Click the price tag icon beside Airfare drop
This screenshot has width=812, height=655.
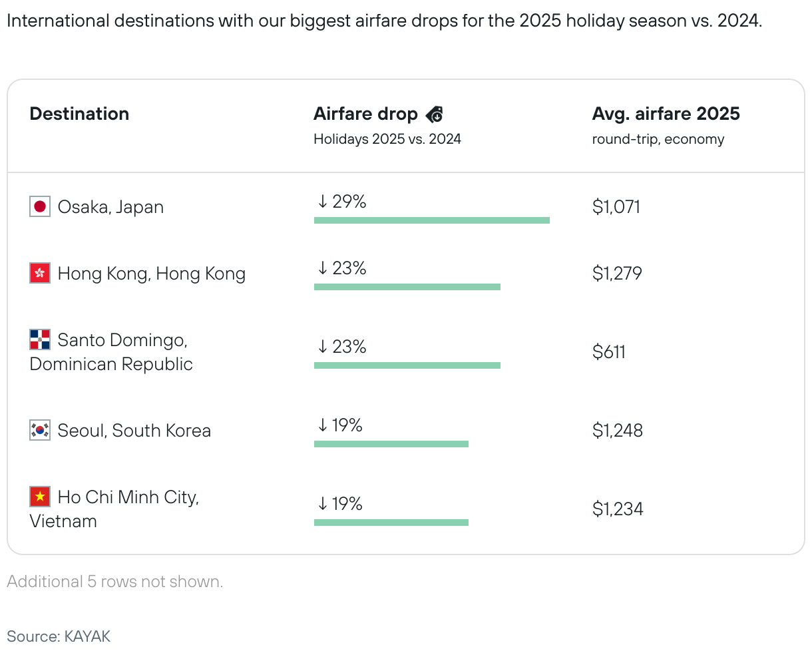tap(435, 114)
